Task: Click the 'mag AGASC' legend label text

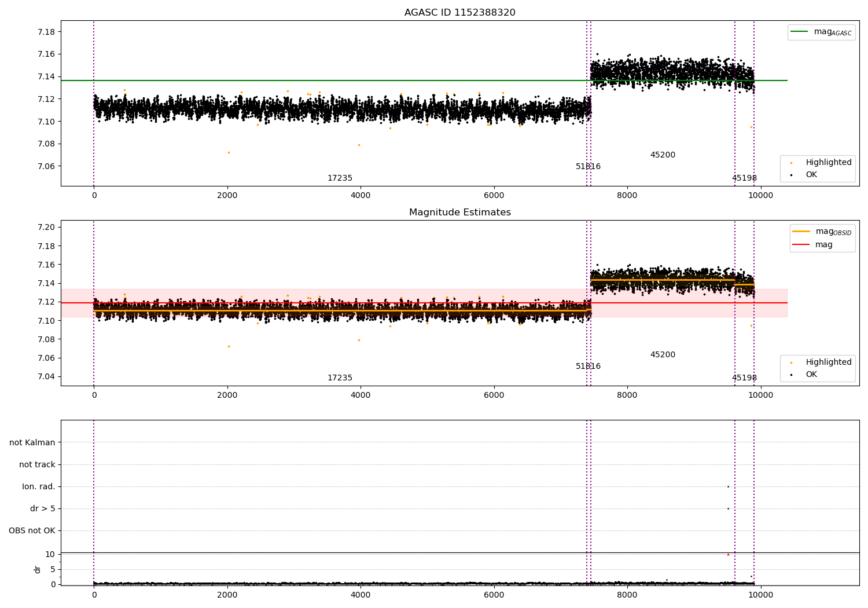Action: (833, 32)
